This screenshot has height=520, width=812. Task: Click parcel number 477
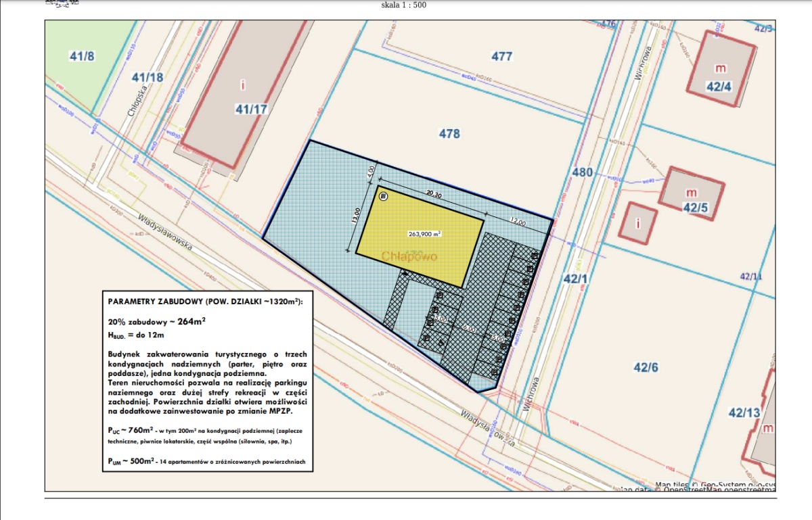502,56
